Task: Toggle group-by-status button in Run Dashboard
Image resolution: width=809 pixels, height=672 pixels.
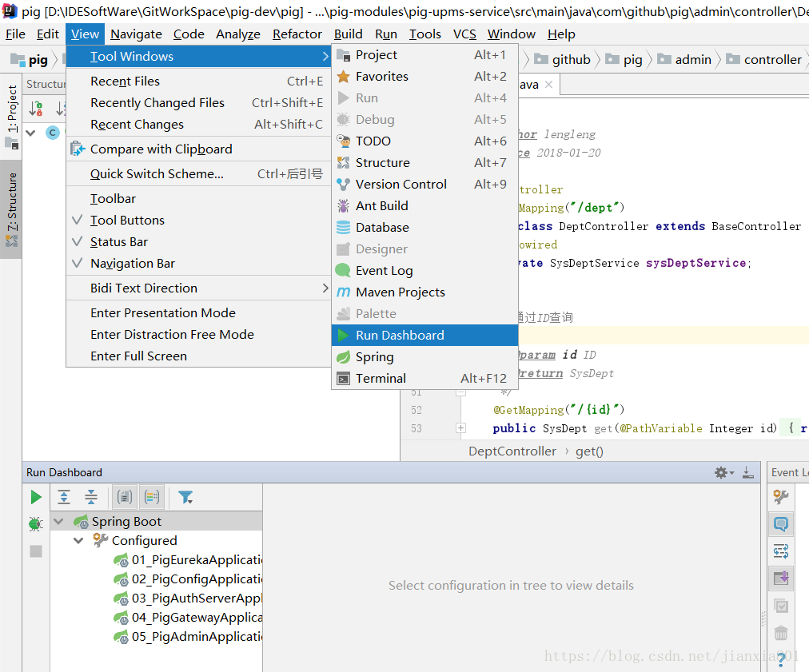Action: coord(152,497)
